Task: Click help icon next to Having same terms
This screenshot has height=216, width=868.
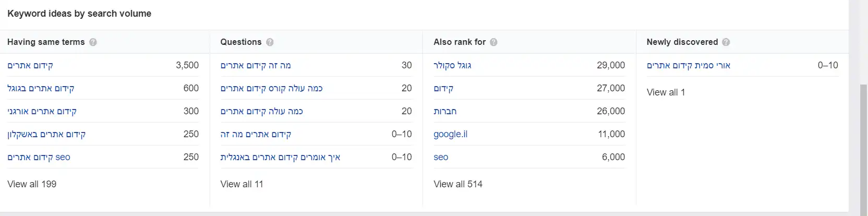Action: 93,42
